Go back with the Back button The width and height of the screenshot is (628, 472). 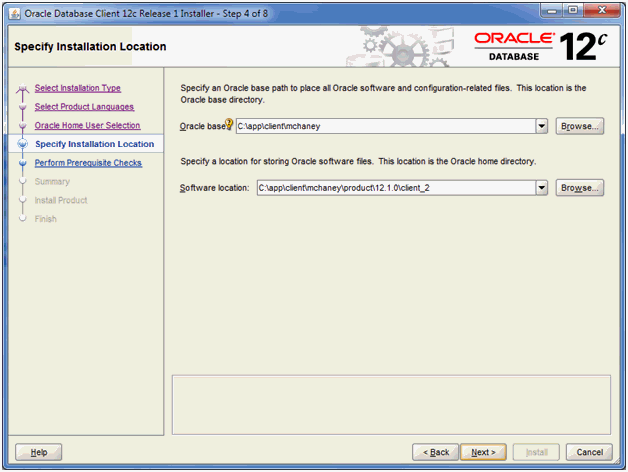[x=435, y=452]
